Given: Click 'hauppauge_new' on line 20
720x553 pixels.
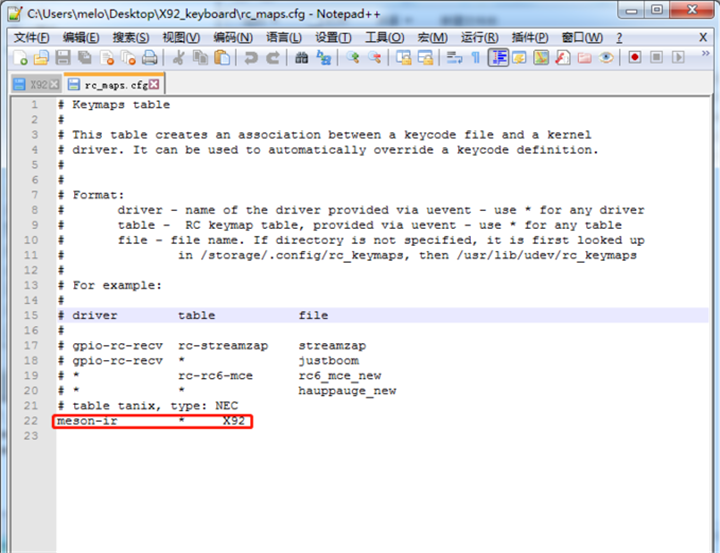Looking at the screenshot, I should pos(347,391).
